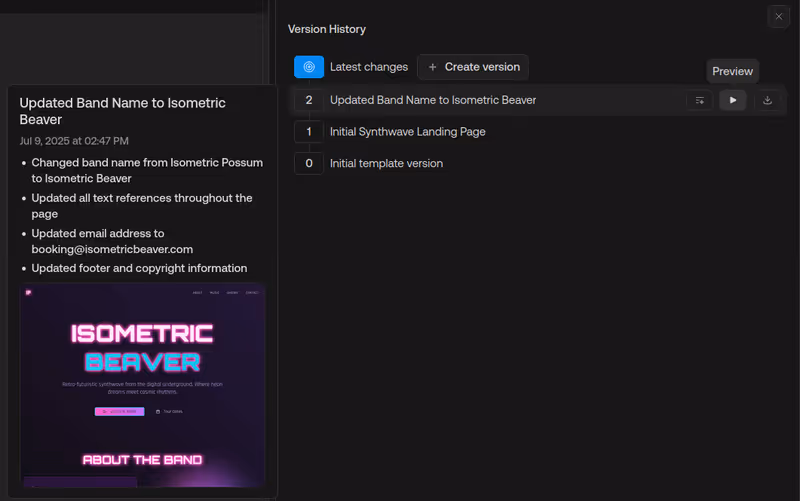Click the version number 0 badge

pos(309,163)
